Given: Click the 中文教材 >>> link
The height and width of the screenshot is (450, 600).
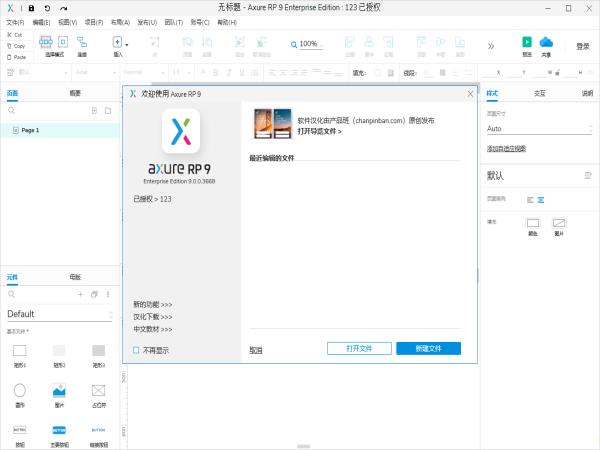Looking at the screenshot, I should [x=152, y=329].
